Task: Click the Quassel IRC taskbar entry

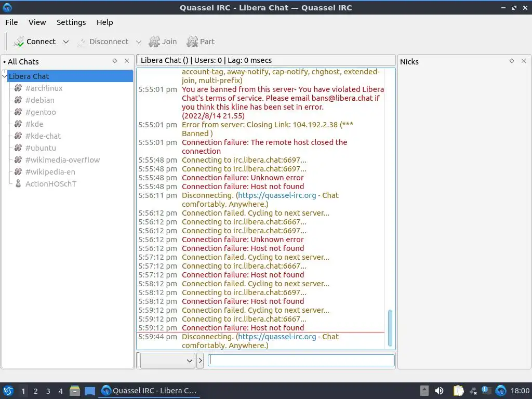Action: 149,391
